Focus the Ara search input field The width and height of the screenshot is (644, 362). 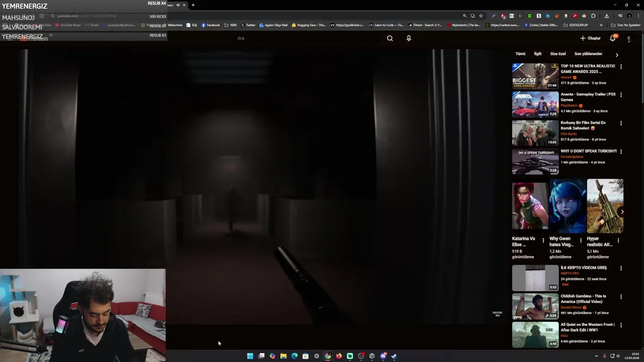click(307, 38)
